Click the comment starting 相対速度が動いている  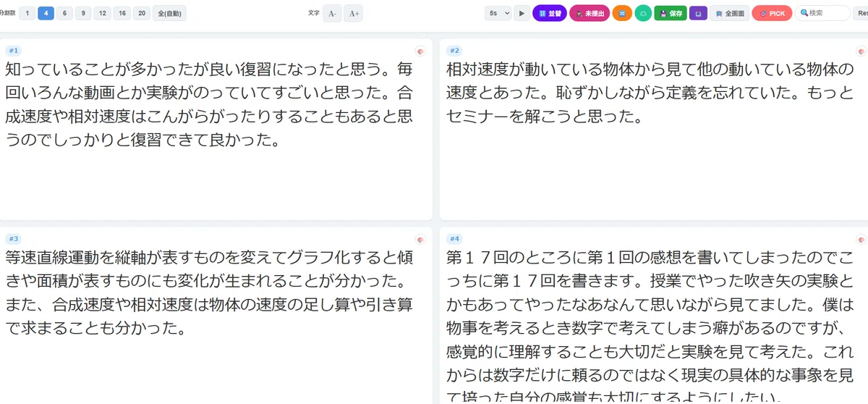point(650,93)
